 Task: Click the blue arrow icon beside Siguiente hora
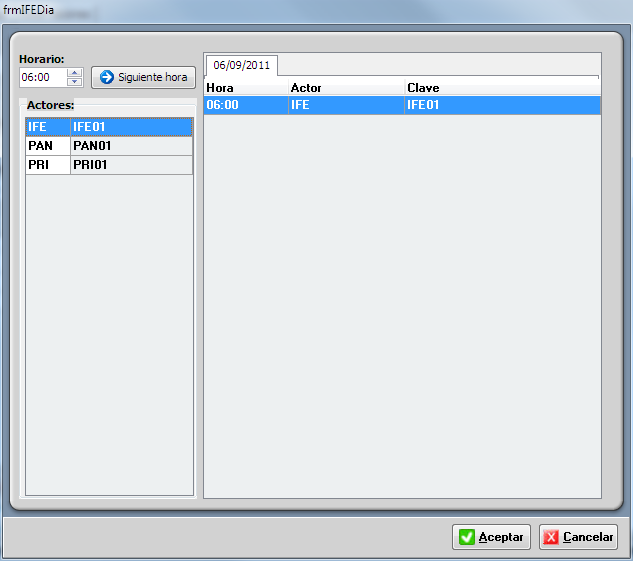pyautogui.click(x=107, y=77)
